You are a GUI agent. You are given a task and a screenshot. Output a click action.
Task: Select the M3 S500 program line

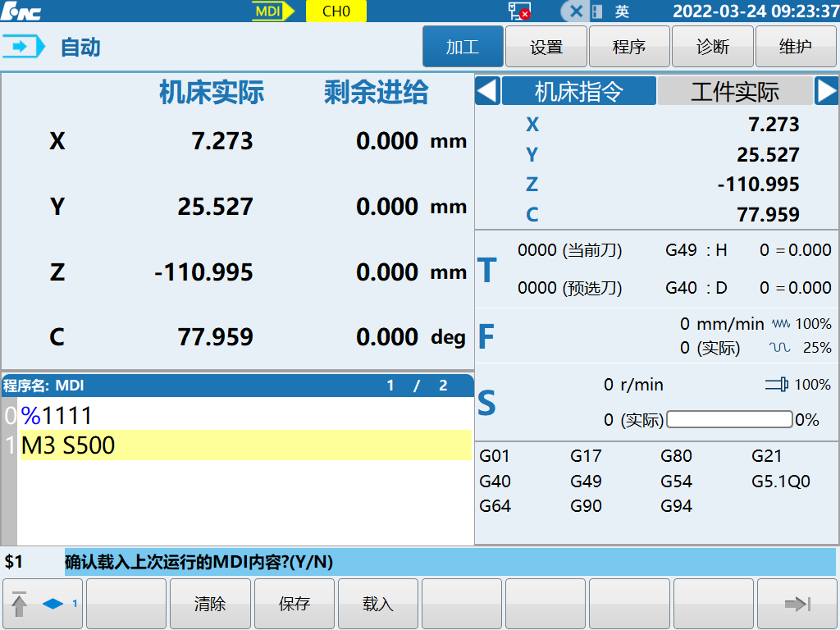tap(246, 445)
